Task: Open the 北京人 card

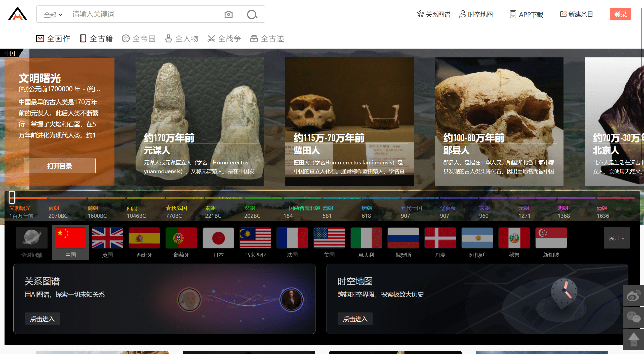Action: coord(614,122)
